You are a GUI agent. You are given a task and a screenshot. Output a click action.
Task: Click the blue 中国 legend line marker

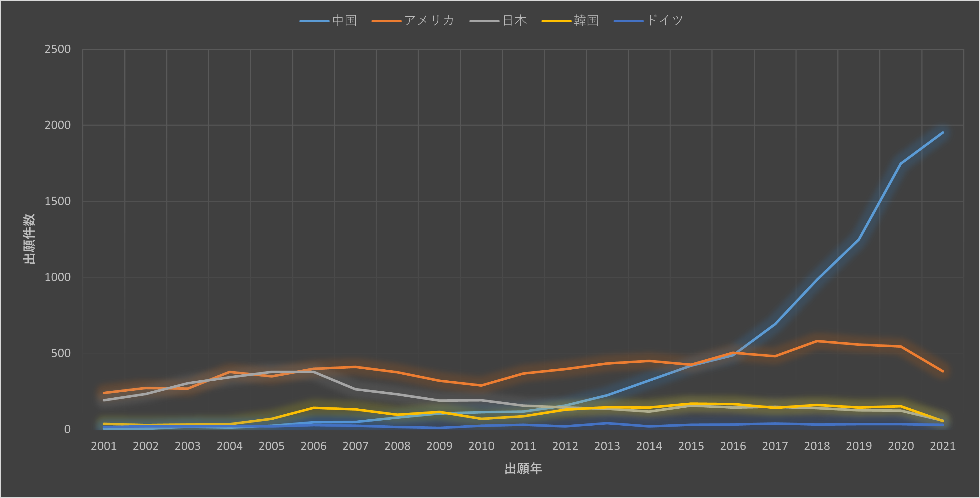pos(314,21)
